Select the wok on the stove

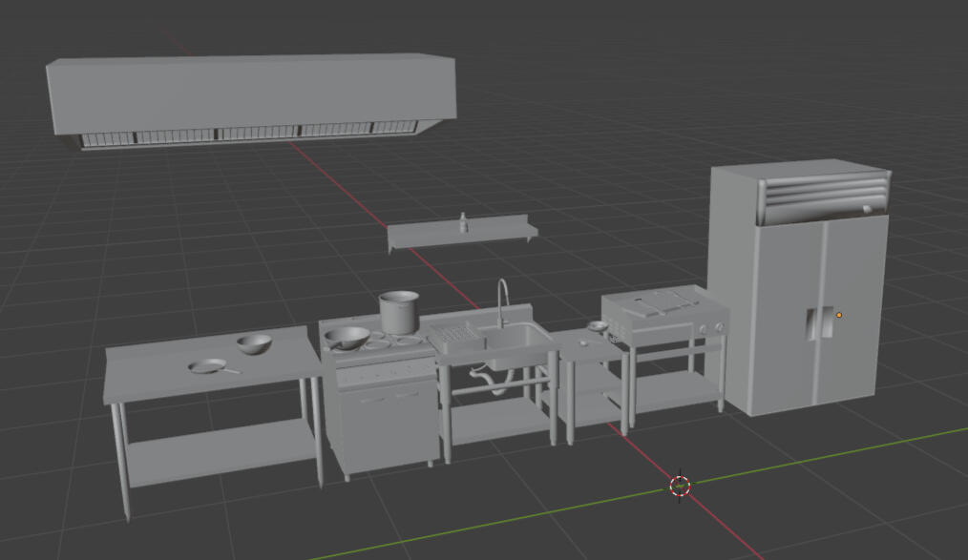[x=347, y=337]
